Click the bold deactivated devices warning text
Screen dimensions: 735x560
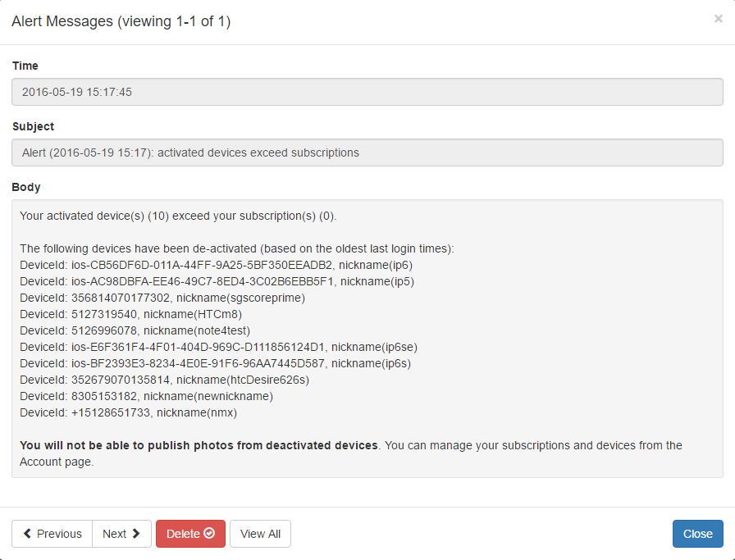pyautogui.click(x=199, y=445)
